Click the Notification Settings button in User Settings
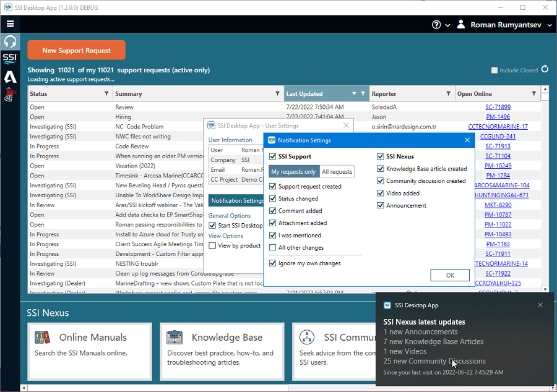This screenshot has width=557, height=392. pyautogui.click(x=236, y=200)
